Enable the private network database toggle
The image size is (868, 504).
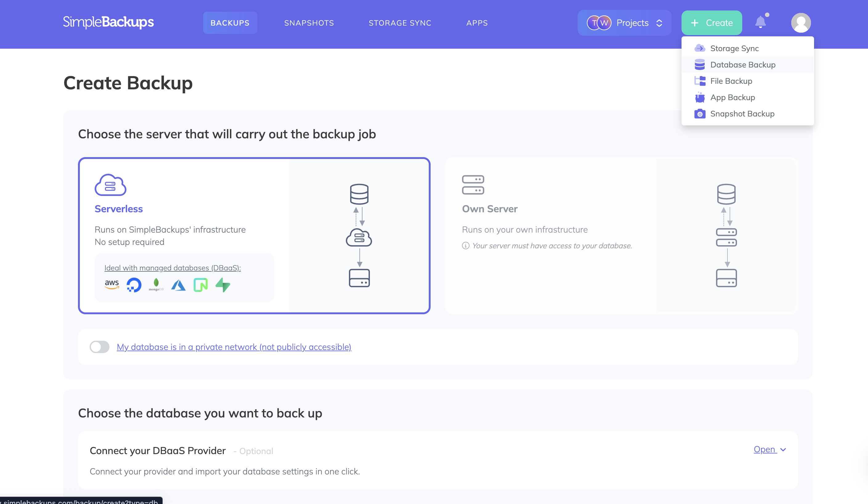coord(99,347)
